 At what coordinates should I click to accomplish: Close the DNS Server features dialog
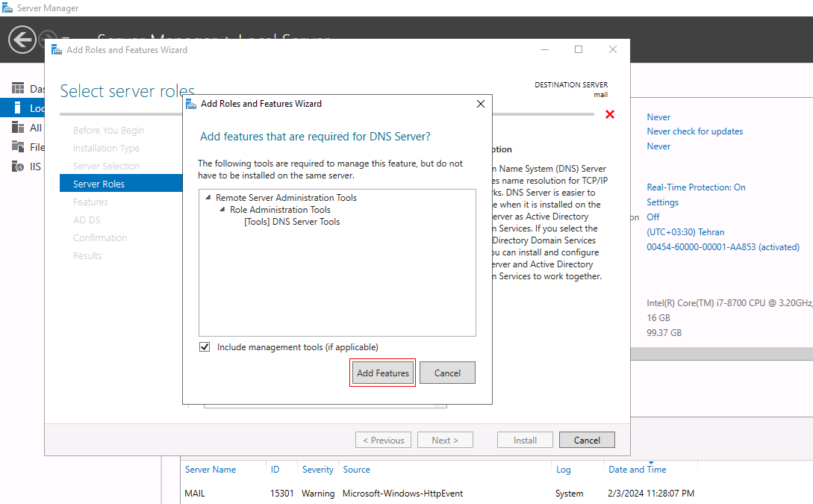481,104
